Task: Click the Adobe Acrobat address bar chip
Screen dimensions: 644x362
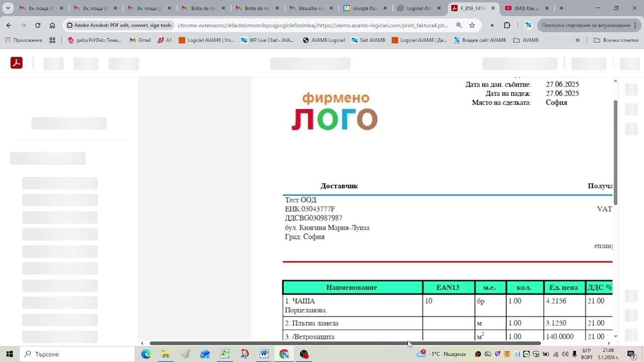Action: (119, 26)
